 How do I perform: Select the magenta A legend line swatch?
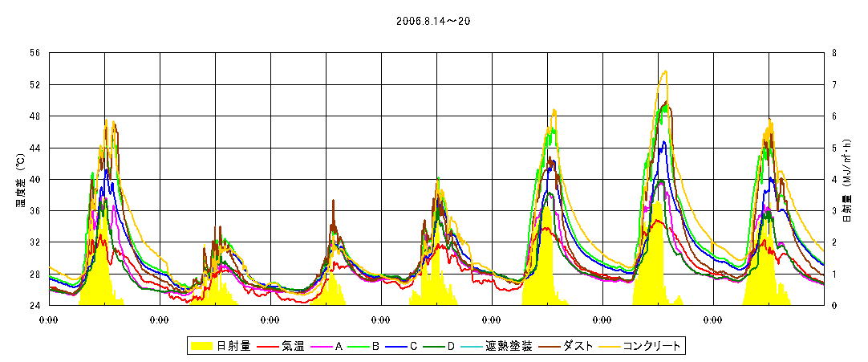322,347
